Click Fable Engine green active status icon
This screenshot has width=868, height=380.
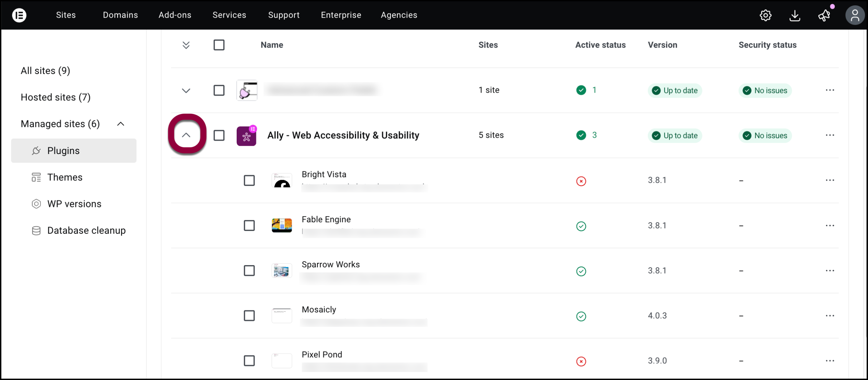coord(581,226)
